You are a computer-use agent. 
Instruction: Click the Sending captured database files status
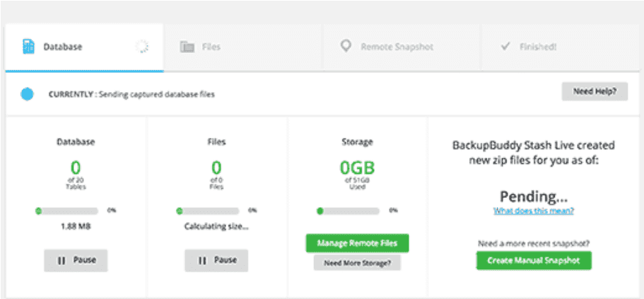156,95
